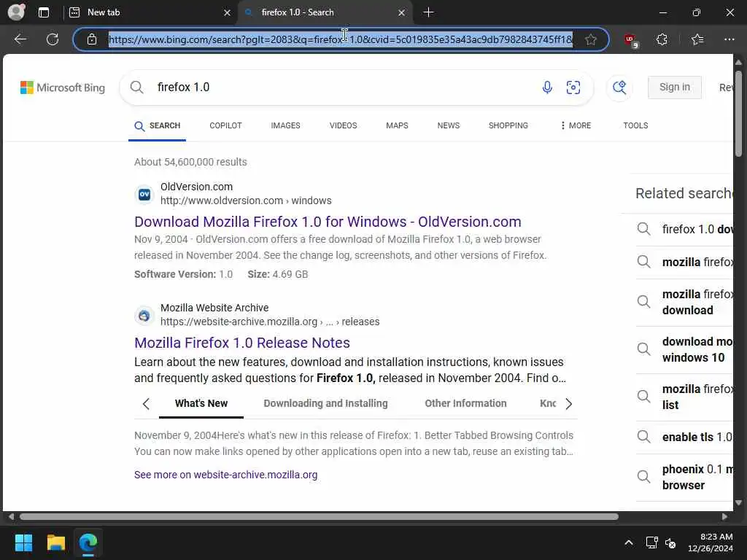The image size is (747, 560).
Task: Refresh the page with reload icon
Action: [53, 39]
